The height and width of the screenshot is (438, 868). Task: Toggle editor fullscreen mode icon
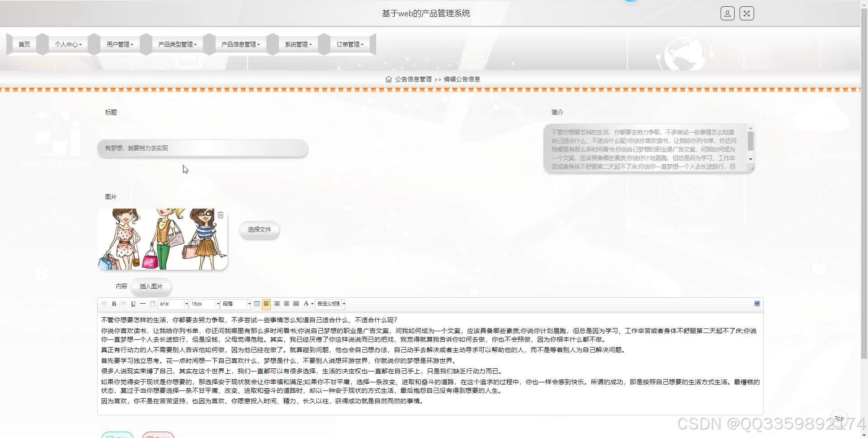pos(757,304)
